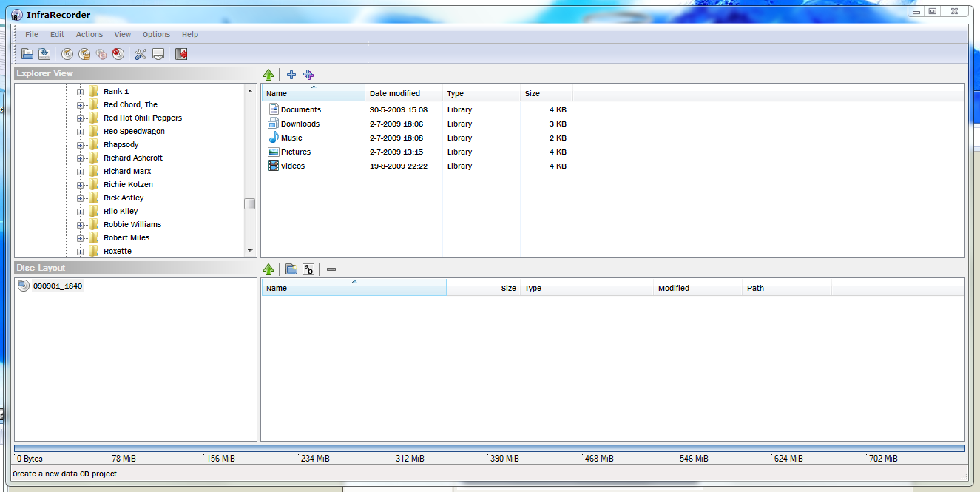Click the Rename 'ab' icon in Disc Layout toolbar
Screen dimensions: 980x492
[x=308, y=269]
